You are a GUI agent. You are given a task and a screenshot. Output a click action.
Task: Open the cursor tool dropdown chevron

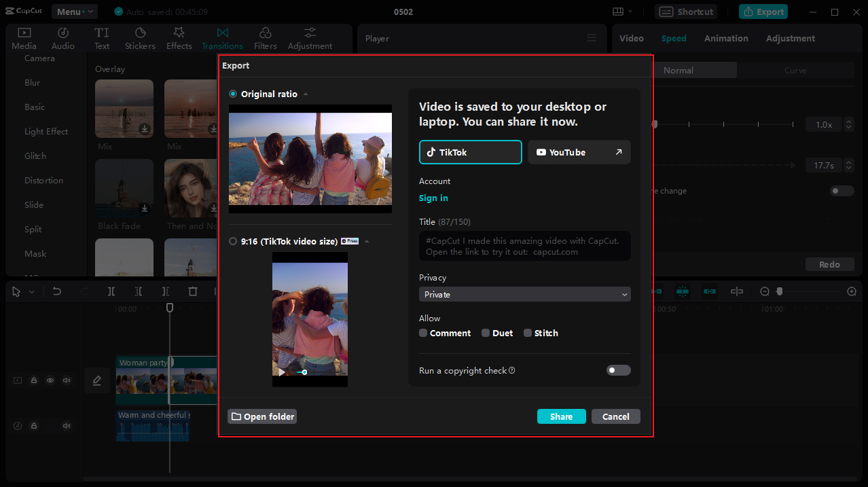tap(31, 292)
